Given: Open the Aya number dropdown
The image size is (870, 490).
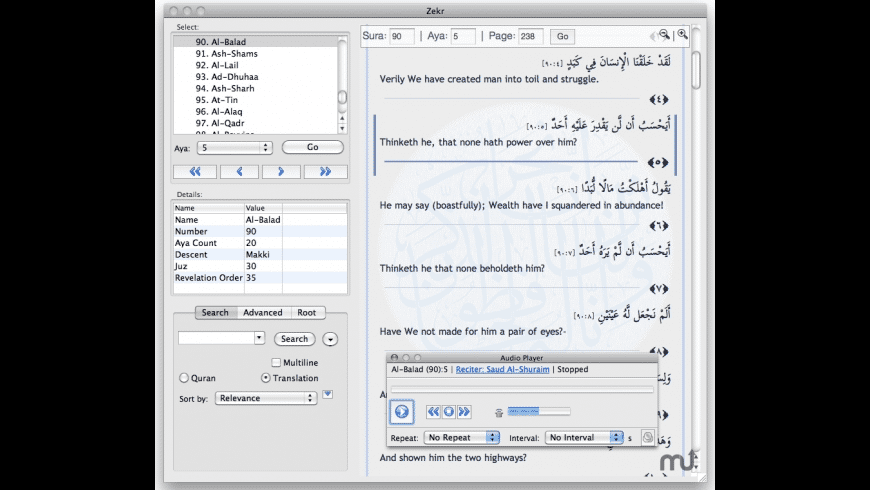Looking at the screenshot, I should pos(235,148).
